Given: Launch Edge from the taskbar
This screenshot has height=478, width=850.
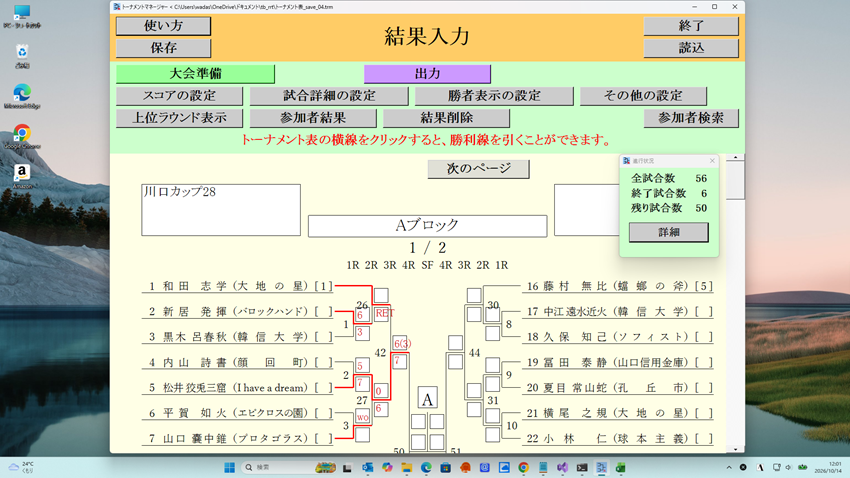Looking at the screenshot, I should click(x=426, y=467).
